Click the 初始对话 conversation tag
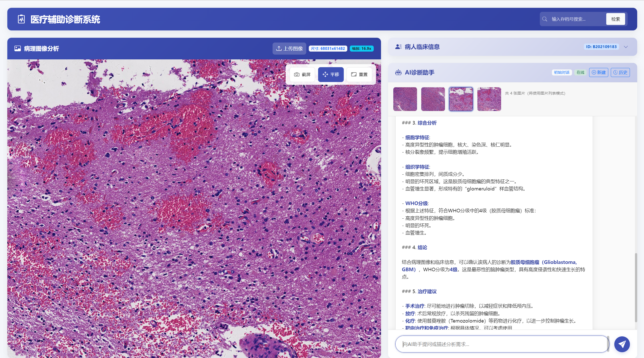This screenshot has height=358, width=644. (x=562, y=72)
